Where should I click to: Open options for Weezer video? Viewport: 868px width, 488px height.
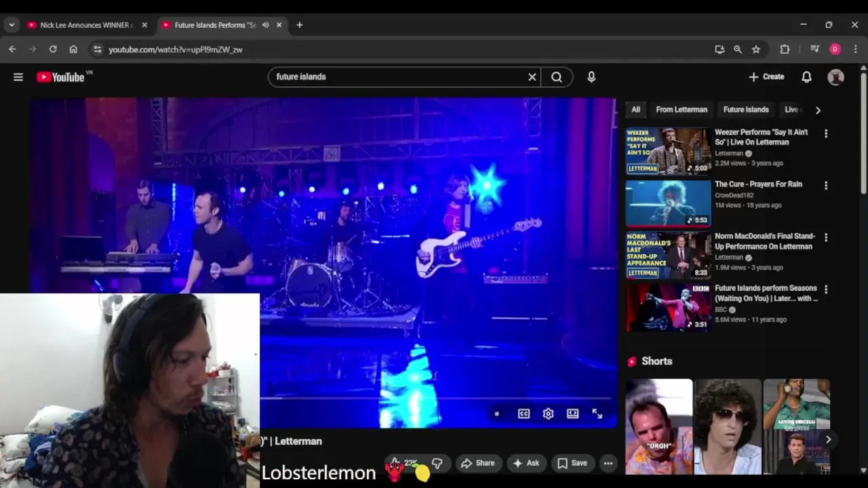point(826,134)
